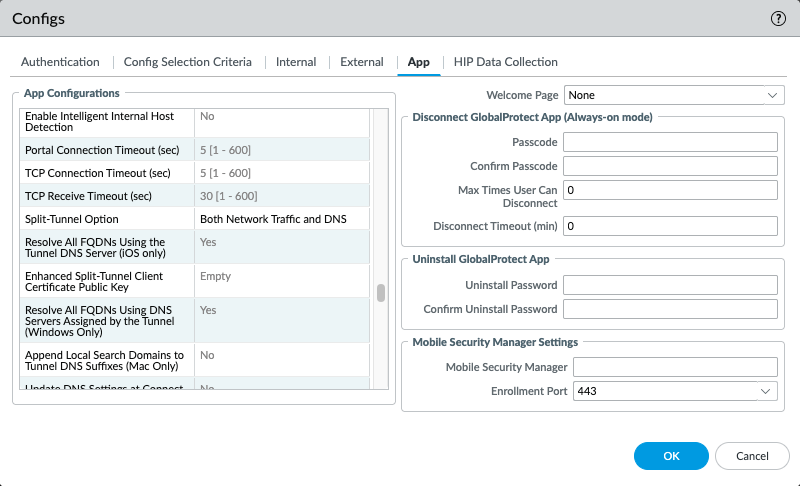This screenshot has height=486, width=800.
Task: Select the External tab
Action: coord(361,62)
